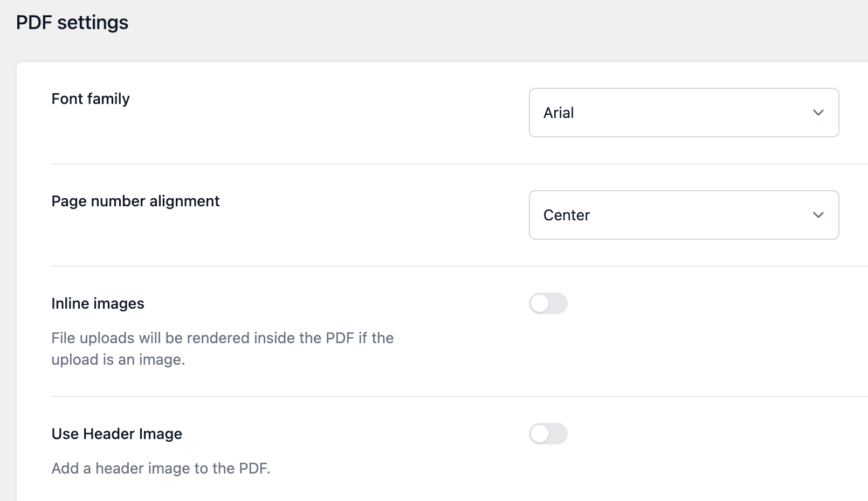Click the chevron on the Arial selector
The width and height of the screenshot is (868, 501).
(818, 113)
